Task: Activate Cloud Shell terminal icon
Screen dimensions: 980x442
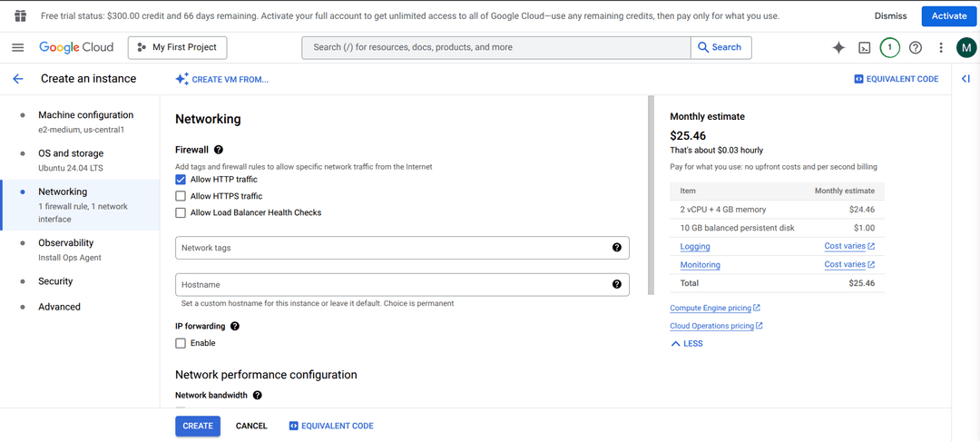Action: click(865, 47)
